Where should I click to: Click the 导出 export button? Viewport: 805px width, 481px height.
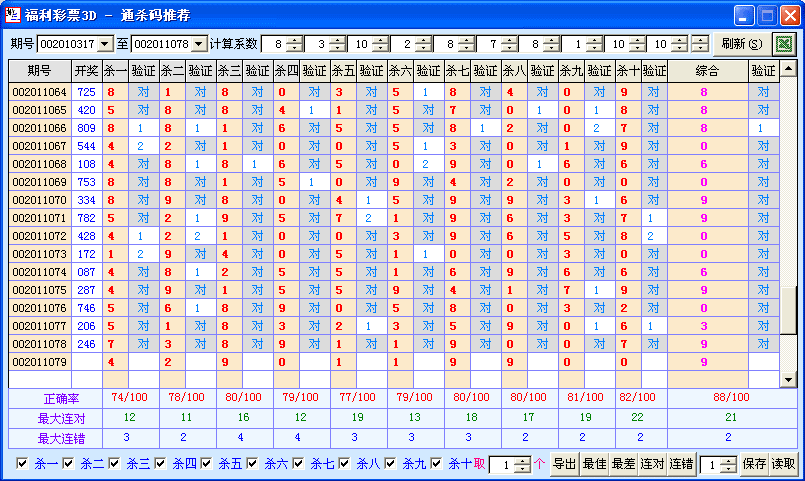pos(564,464)
